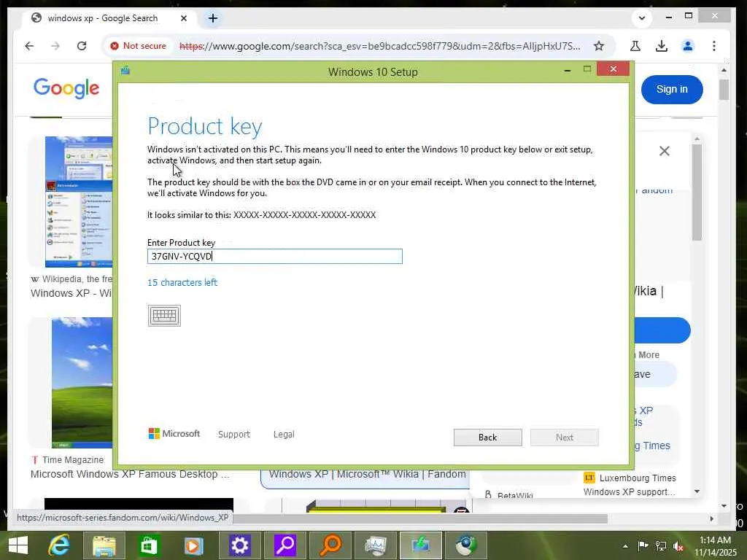The height and width of the screenshot is (560, 747).
Task: Open the purple search magnifier taskbar icon
Action: pos(285,545)
